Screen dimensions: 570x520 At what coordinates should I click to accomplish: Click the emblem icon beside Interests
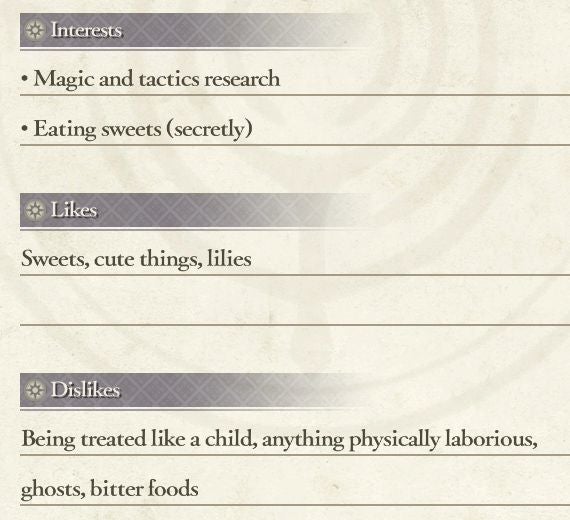click(35, 30)
